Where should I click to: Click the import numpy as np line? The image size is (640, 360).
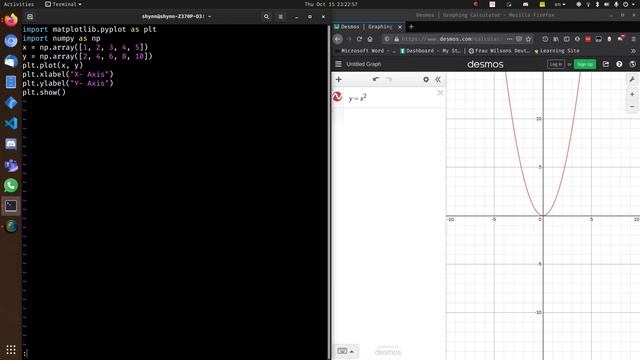pyautogui.click(x=61, y=38)
